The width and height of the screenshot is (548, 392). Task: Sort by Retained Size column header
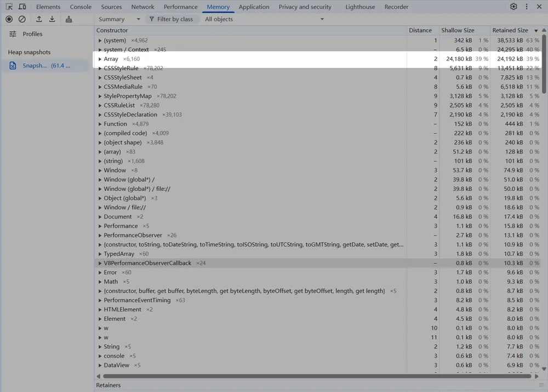pos(516,30)
